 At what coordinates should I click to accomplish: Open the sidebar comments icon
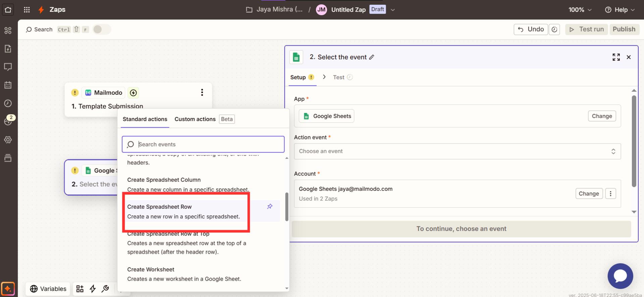point(8,67)
